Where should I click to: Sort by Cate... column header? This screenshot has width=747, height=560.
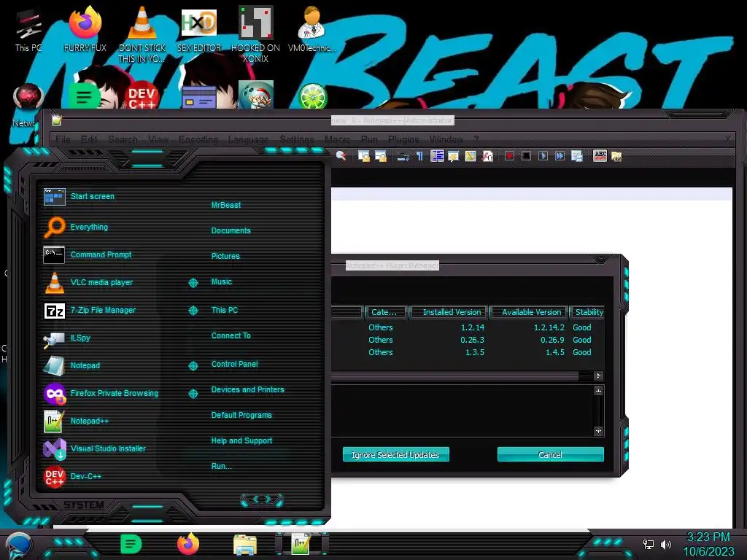pos(385,312)
